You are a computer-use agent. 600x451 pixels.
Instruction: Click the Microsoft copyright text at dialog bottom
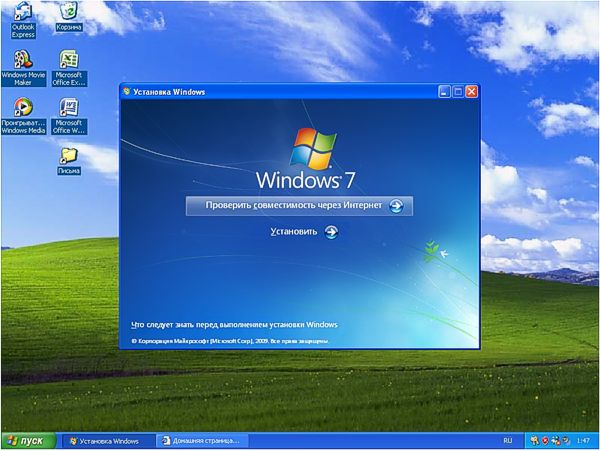230,341
